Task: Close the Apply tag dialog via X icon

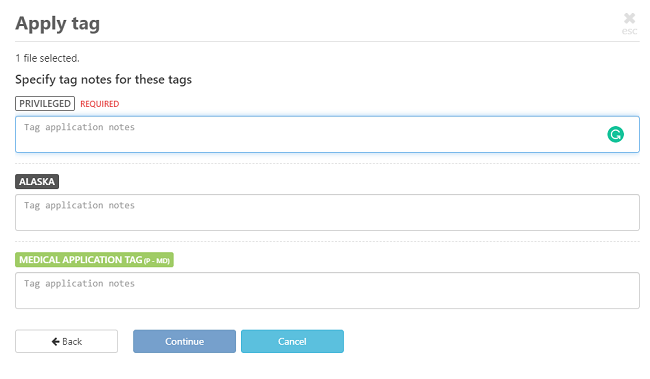Action: point(629,18)
